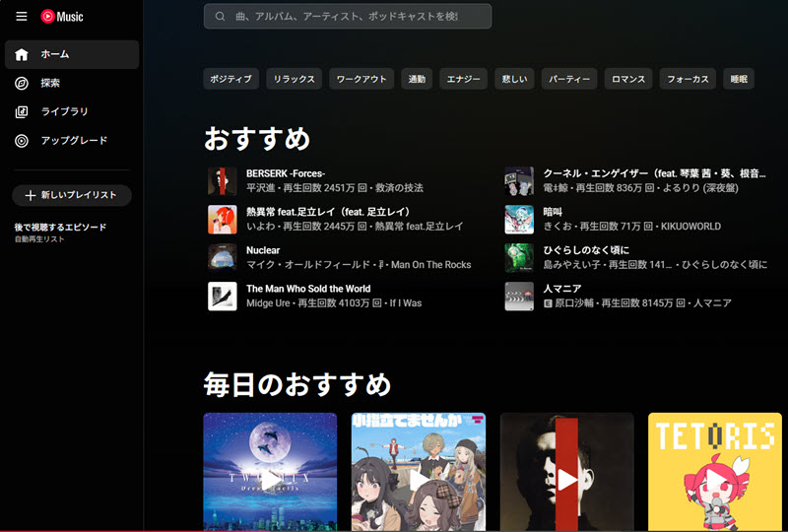788x532 pixels.
Task: Open おすすめ section heading
Action: point(257,138)
